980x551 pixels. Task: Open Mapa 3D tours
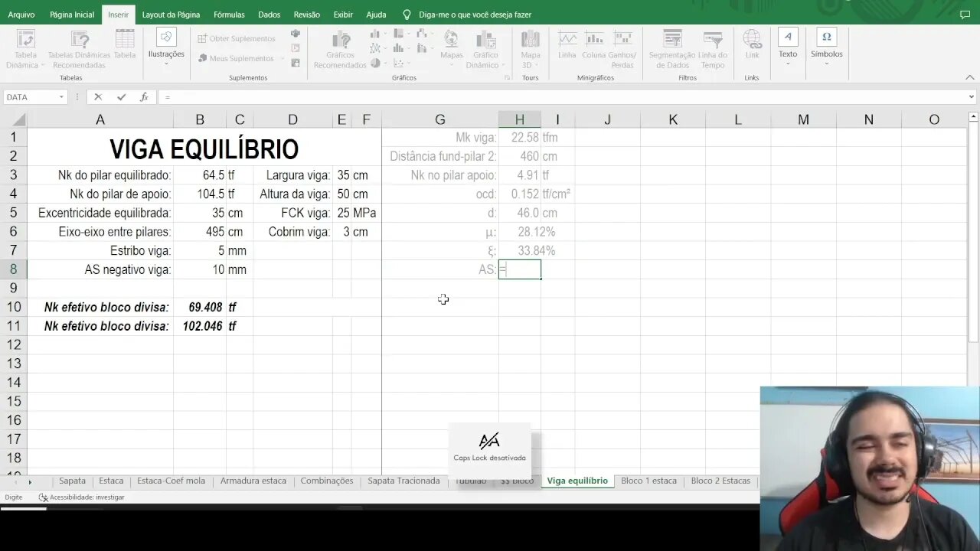[531, 49]
